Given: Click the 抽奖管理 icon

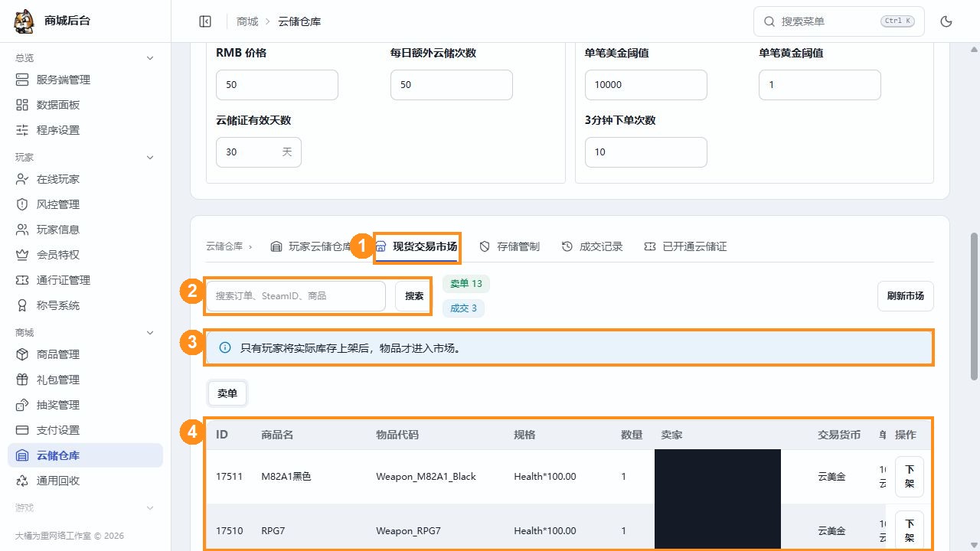Looking at the screenshot, I should [x=22, y=405].
